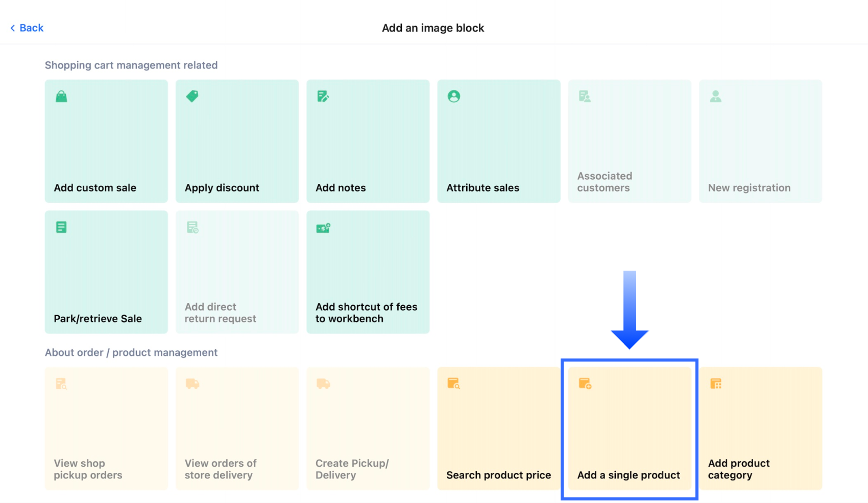Screen dimensions: 868x503
Task: Go back using the Back link
Action: point(27,28)
